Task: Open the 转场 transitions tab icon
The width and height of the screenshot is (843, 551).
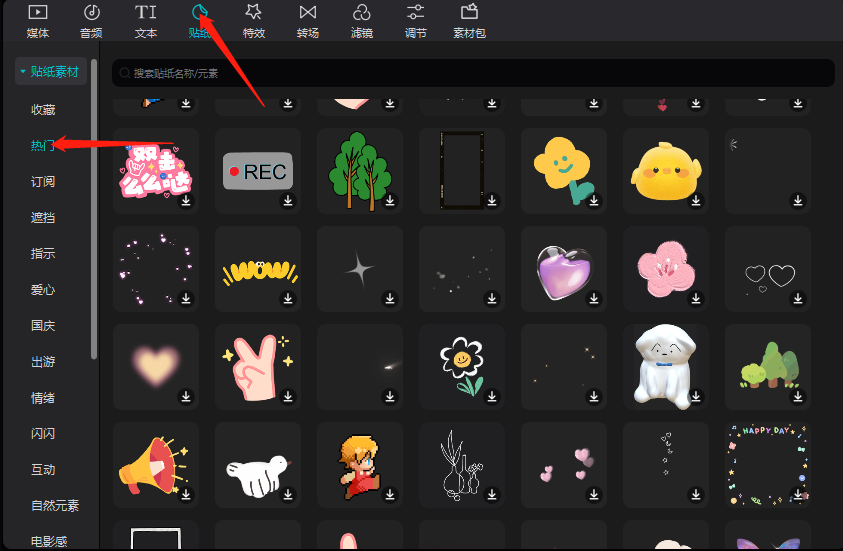Action: pyautogui.click(x=308, y=13)
